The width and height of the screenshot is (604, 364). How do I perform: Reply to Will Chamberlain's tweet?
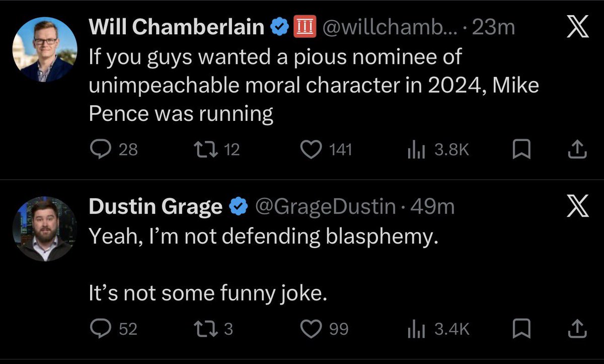click(98, 150)
